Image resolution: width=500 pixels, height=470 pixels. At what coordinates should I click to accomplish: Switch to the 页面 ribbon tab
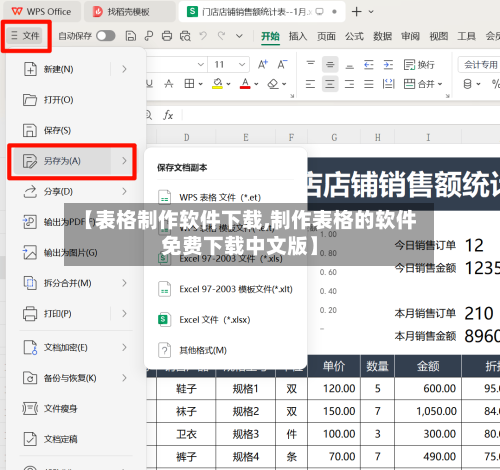(x=326, y=36)
